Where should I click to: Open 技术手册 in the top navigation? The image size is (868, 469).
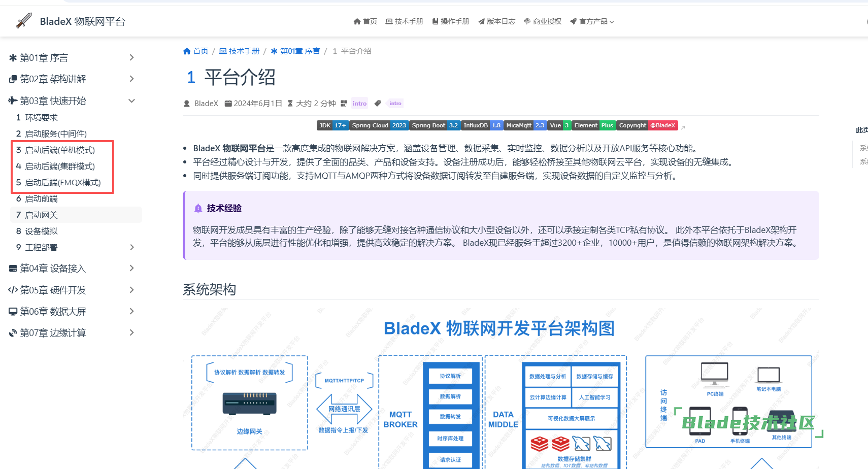point(405,21)
